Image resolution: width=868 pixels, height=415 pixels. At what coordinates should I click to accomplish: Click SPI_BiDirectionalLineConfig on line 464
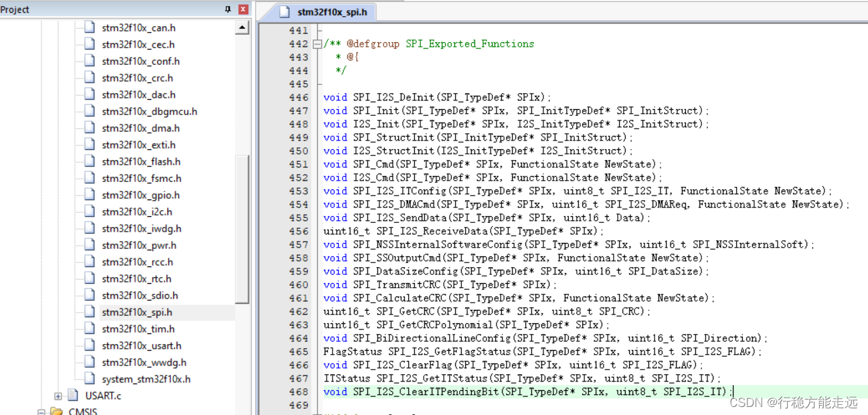coord(432,339)
